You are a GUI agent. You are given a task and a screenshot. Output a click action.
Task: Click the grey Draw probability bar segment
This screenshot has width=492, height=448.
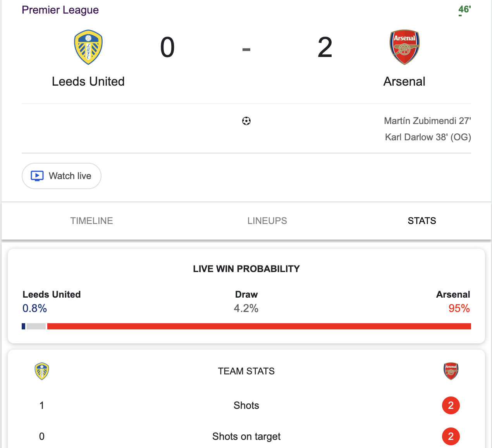click(x=36, y=326)
